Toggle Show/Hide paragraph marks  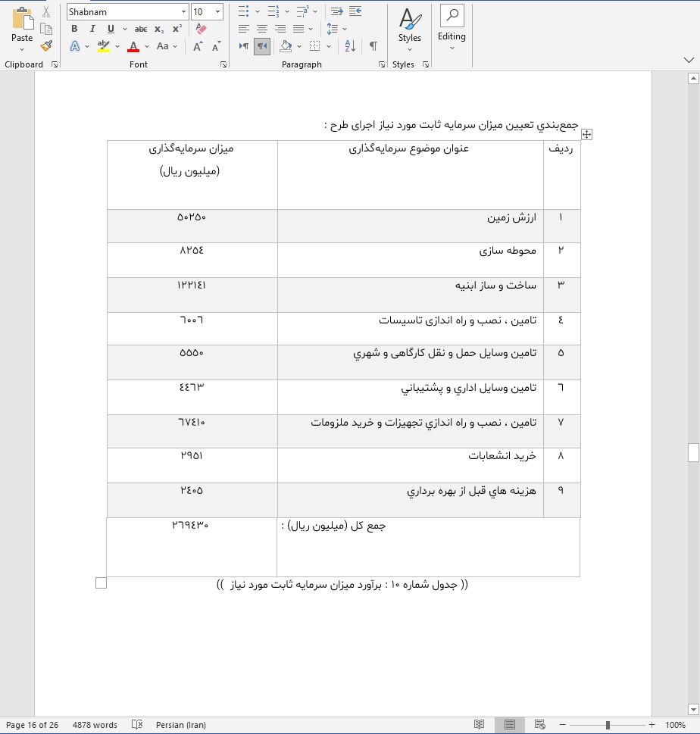tap(373, 46)
